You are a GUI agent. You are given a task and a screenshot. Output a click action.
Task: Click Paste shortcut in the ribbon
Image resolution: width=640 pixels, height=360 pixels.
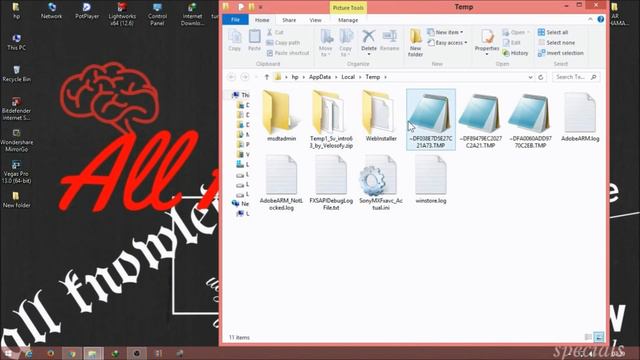(x=288, y=53)
